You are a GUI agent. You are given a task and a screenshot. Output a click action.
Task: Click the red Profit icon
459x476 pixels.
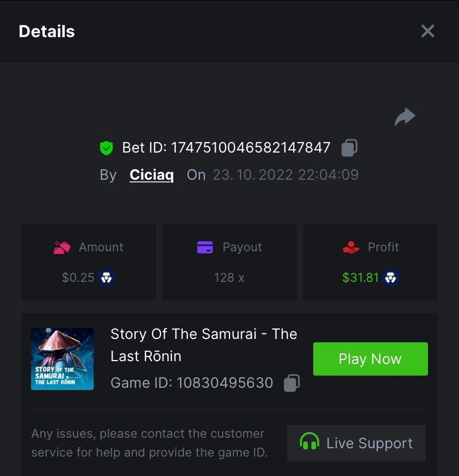[x=351, y=247]
